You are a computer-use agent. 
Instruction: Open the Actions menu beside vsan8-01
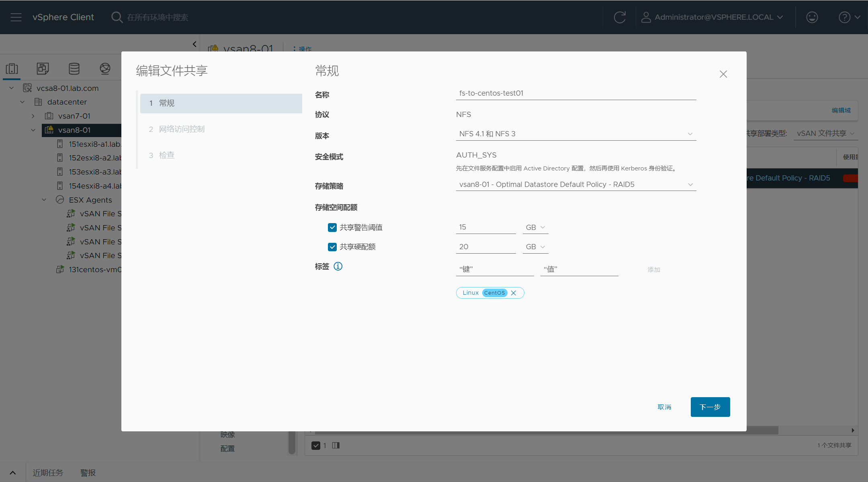(303, 49)
